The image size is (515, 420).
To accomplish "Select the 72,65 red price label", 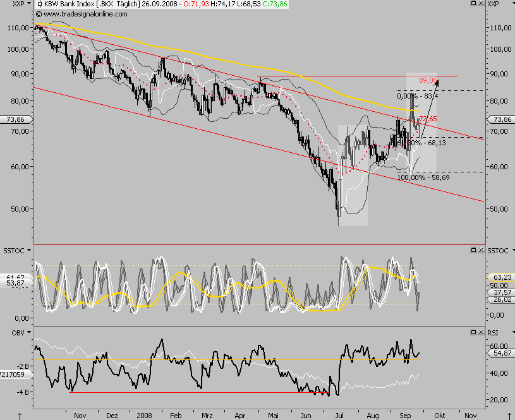I will click(428, 119).
